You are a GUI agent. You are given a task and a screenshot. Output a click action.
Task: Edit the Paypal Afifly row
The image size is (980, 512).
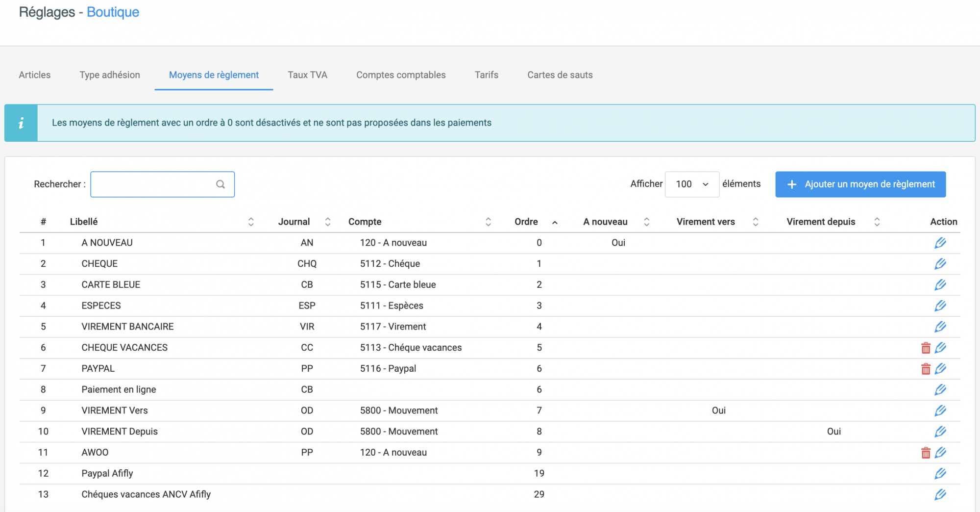(x=940, y=474)
